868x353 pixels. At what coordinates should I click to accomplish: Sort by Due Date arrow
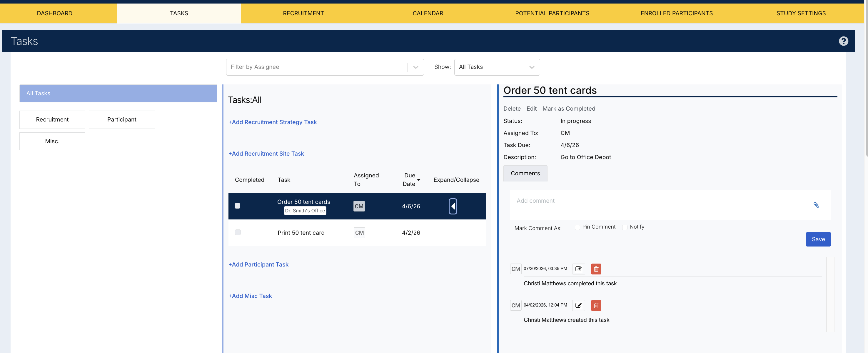[418, 180]
